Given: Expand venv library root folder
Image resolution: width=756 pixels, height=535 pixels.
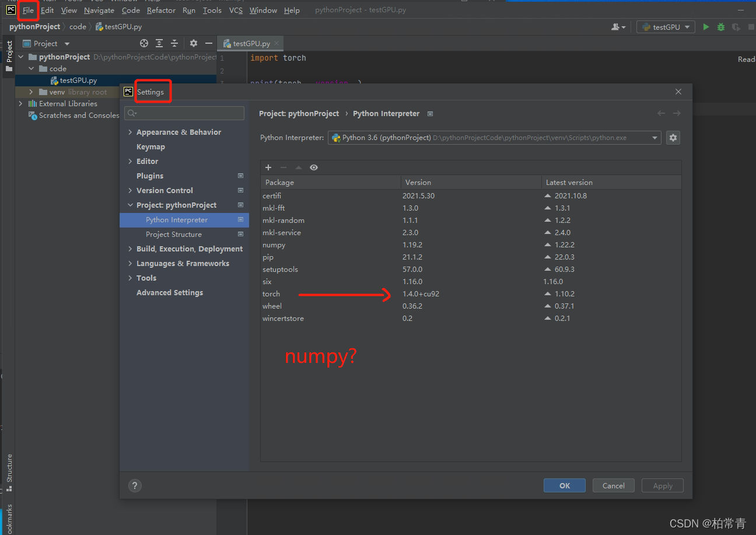Looking at the screenshot, I should (x=32, y=92).
